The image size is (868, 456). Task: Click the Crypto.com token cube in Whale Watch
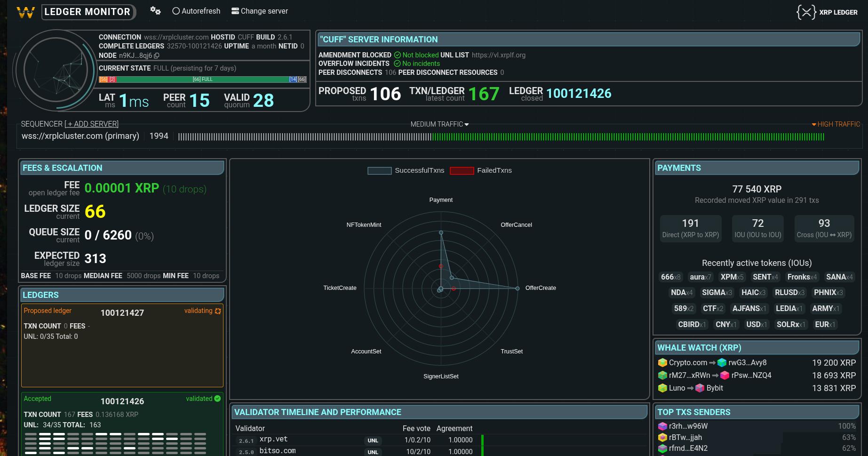[662, 363]
